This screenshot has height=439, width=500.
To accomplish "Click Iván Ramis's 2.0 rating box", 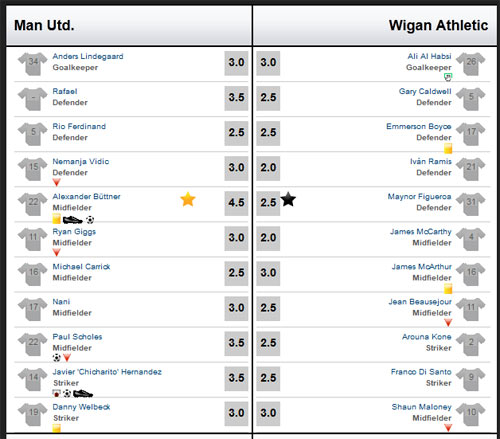I will coord(268,168).
